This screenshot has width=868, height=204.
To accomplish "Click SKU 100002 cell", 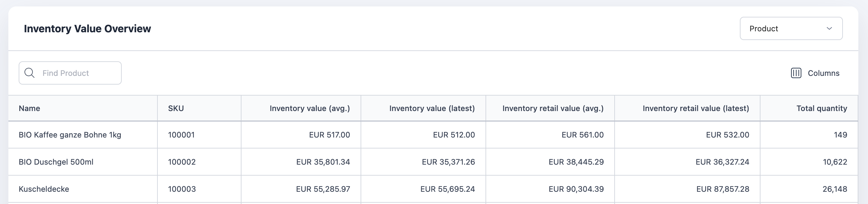I will pos(182,162).
